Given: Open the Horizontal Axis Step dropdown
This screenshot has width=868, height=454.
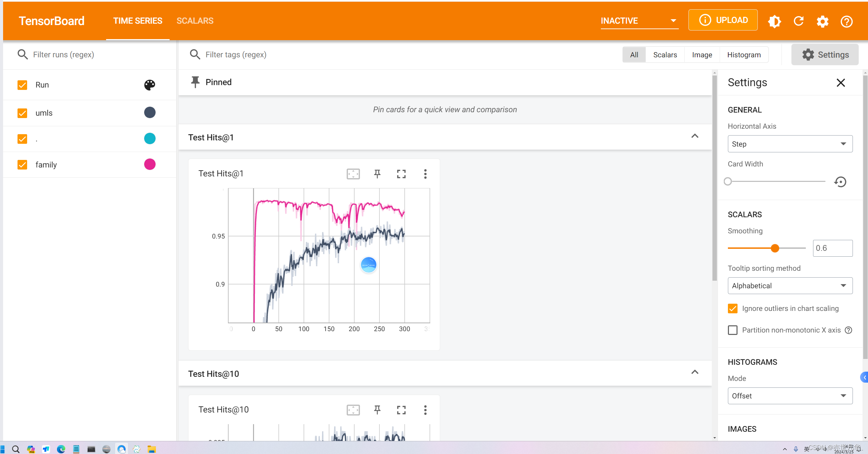Looking at the screenshot, I should point(790,144).
